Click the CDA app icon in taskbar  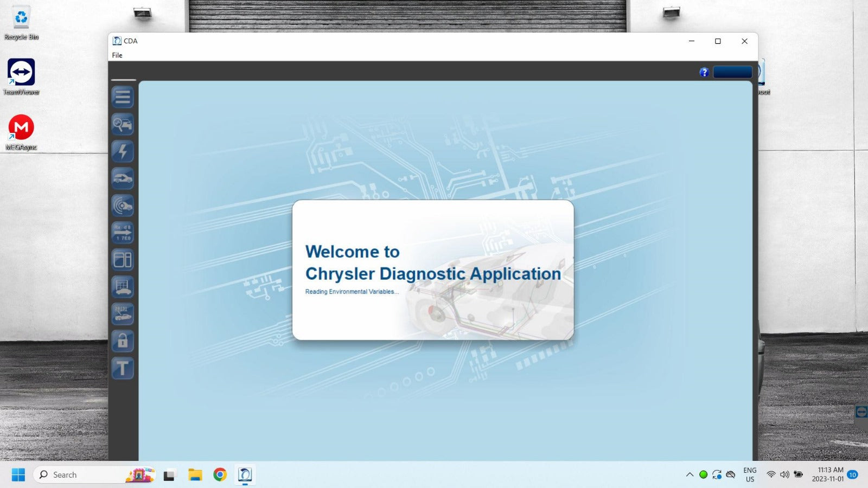pos(245,475)
